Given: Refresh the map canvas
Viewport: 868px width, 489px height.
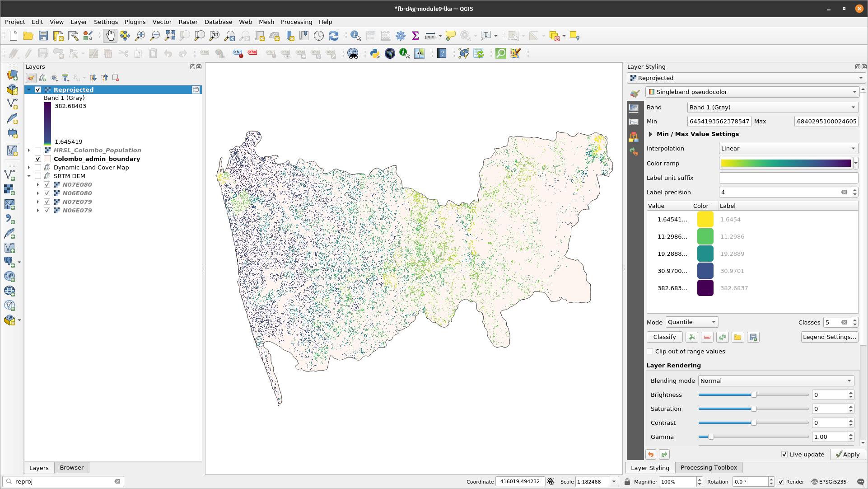Looking at the screenshot, I should click(334, 36).
